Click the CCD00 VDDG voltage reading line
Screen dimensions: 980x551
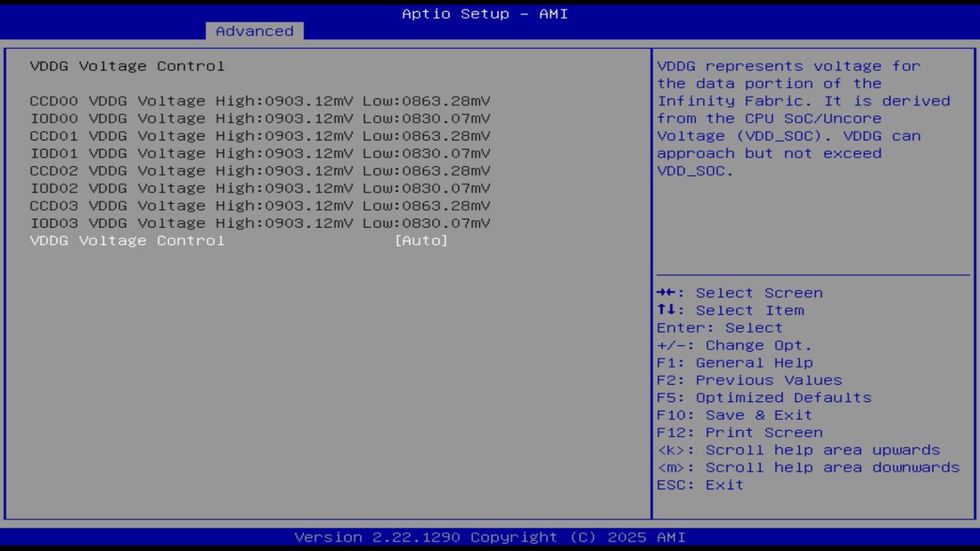(x=260, y=100)
